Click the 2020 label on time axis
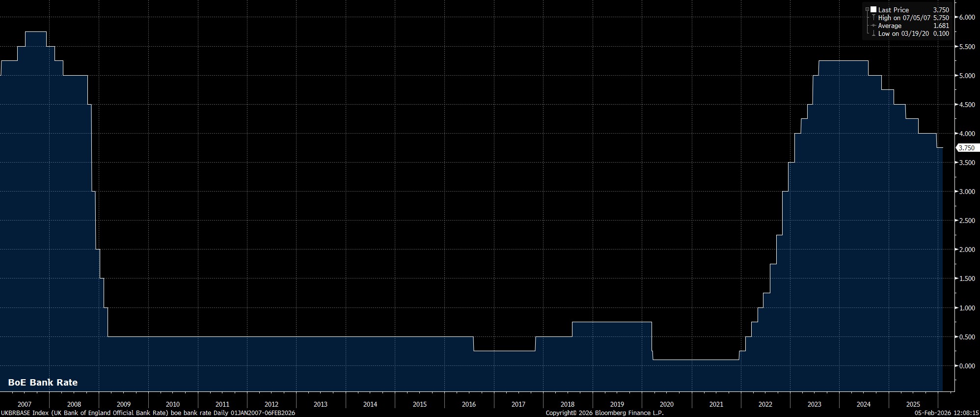980x417 pixels. tap(666, 404)
